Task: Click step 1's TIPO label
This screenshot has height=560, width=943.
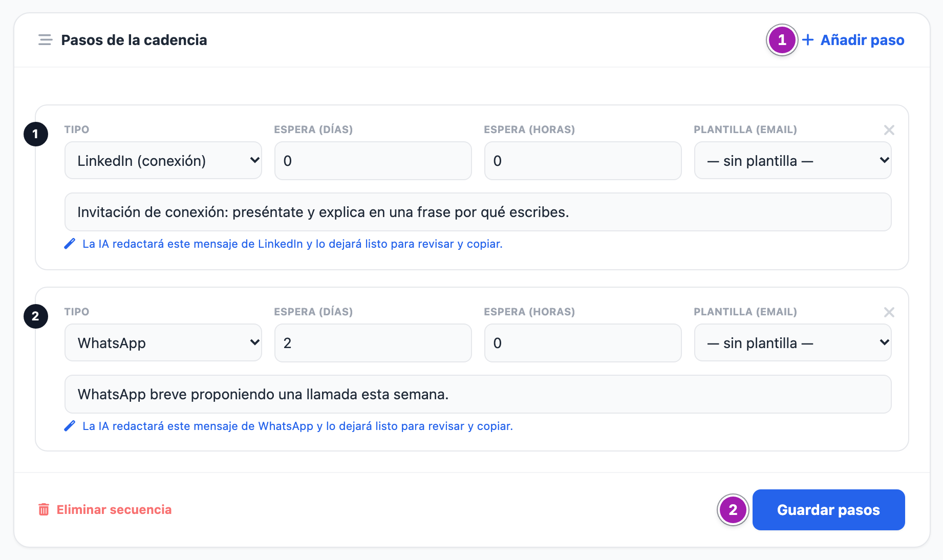Action: tap(77, 130)
